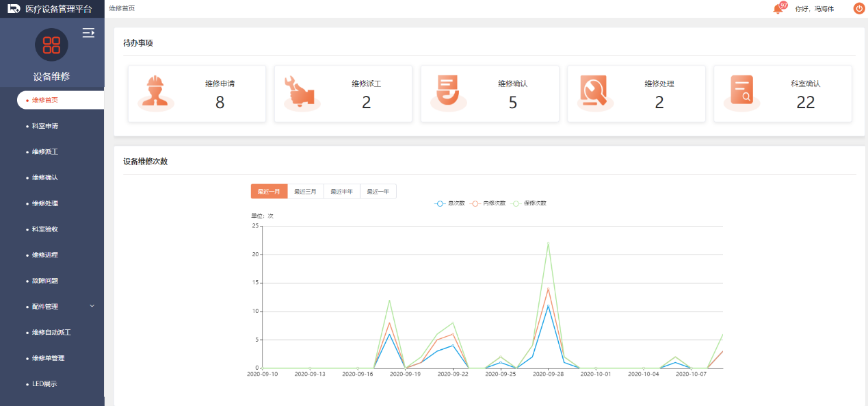Screen dimensions: 868x406
Task: Click the orange power logout icon
Action: [x=858, y=8]
